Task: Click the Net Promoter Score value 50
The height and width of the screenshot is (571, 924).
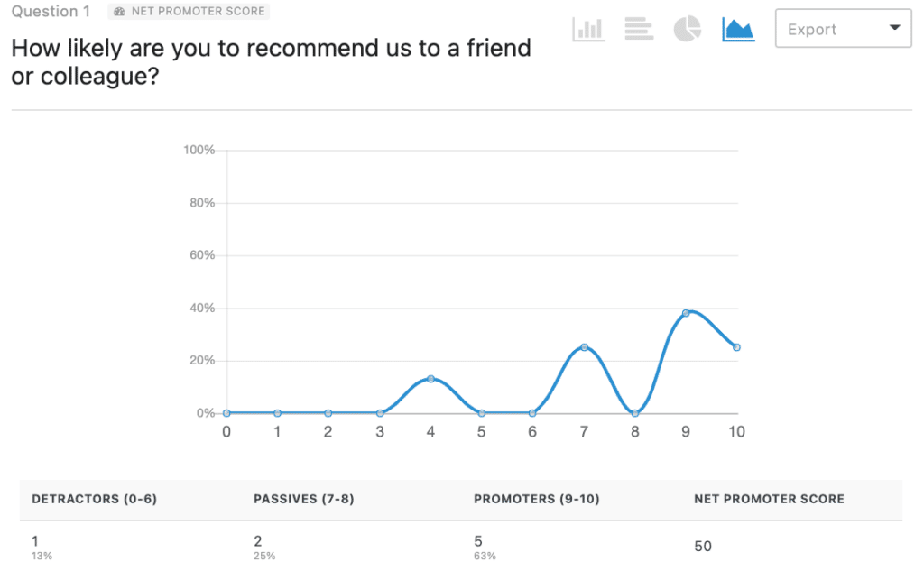Action: (x=703, y=547)
